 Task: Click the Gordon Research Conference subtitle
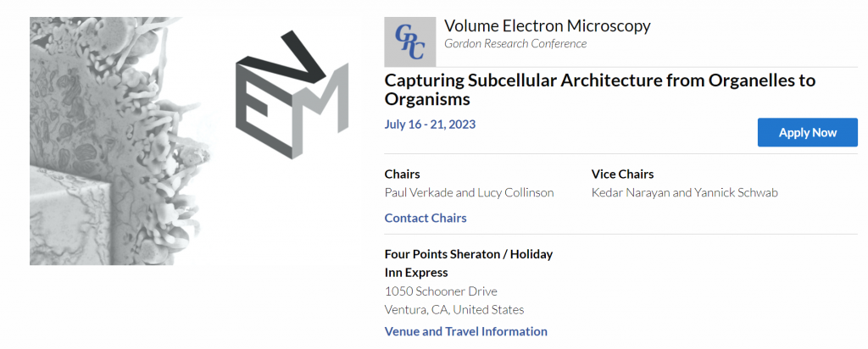click(515, 44)
